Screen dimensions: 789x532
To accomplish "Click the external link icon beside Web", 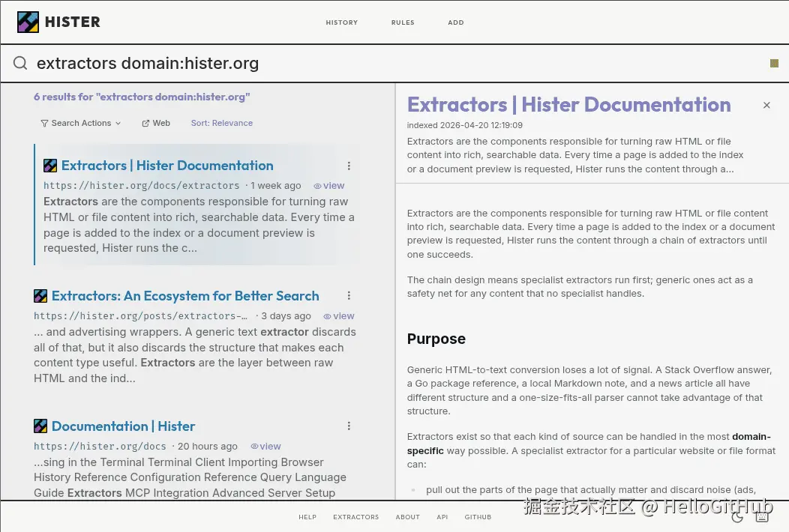I will click(x=145, y=123).
